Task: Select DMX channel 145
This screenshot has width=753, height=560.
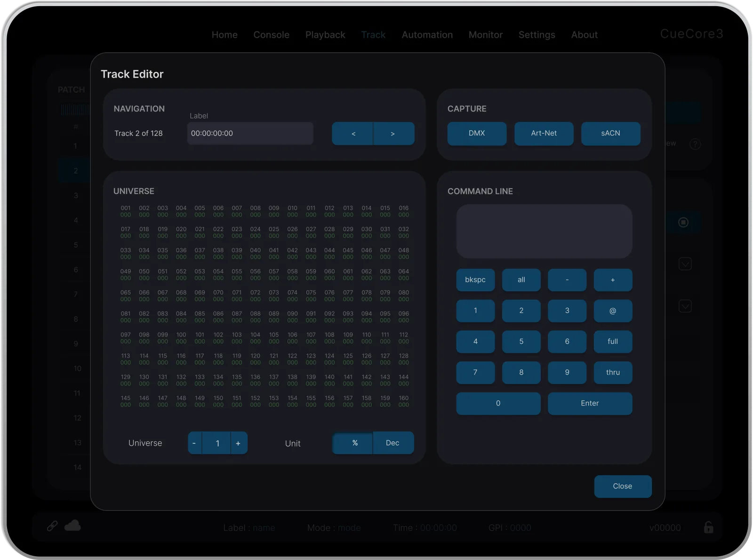Action: [126, 401]
